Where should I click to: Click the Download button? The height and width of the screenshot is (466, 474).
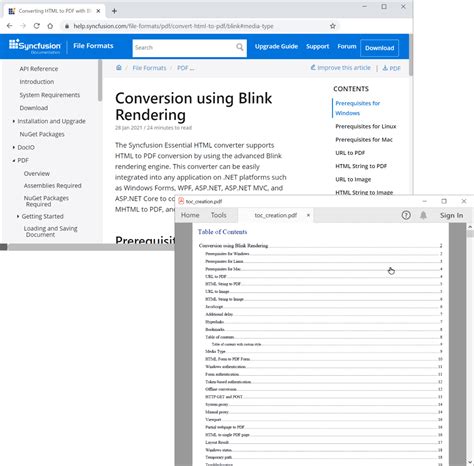click(379, 48)
